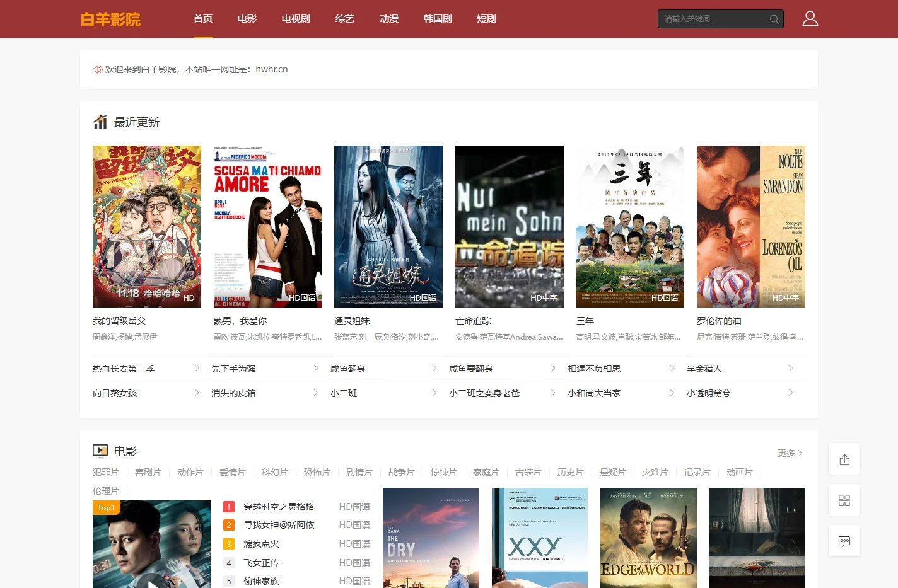The height and width of the screenshot is (588, 898).
Task: Click the announcement speaker icon
Action: tap(98, 69)
